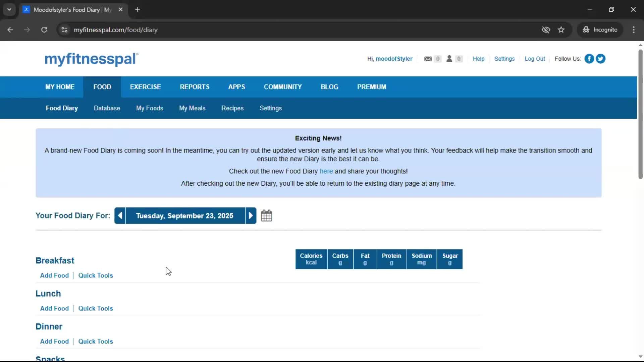
Task: Open the Twitter follow icon
Action: point(600,59)
